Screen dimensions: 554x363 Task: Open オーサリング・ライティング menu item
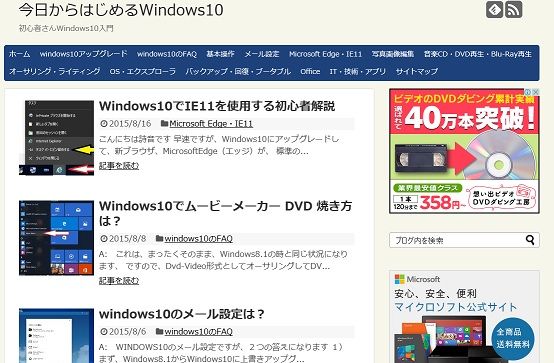click(x=55, y=71)
